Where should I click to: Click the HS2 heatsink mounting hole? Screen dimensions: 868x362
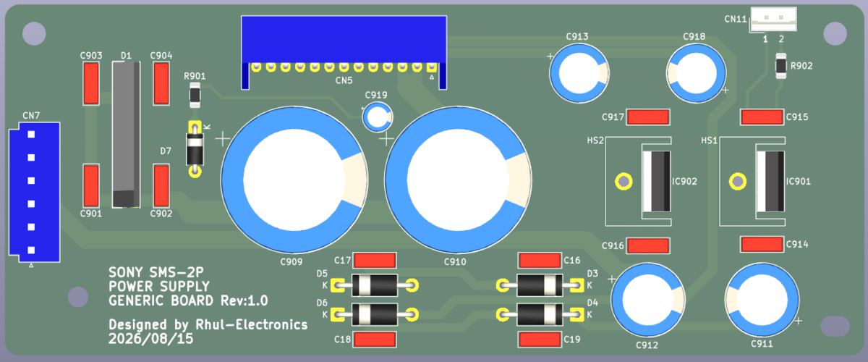point(622,181)
